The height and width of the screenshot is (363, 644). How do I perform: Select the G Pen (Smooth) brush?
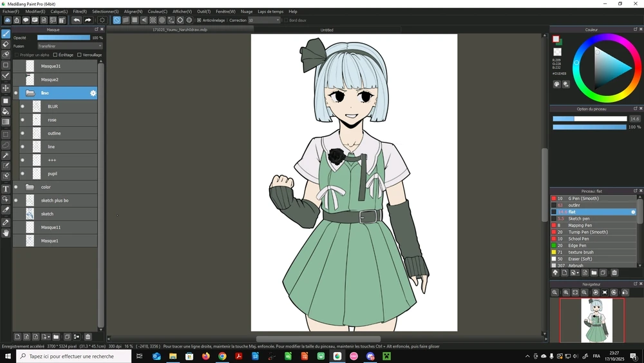coord(594,198)
